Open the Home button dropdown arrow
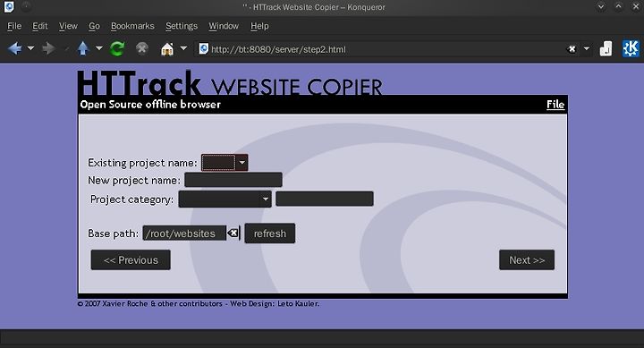 (x=183, y=48)
